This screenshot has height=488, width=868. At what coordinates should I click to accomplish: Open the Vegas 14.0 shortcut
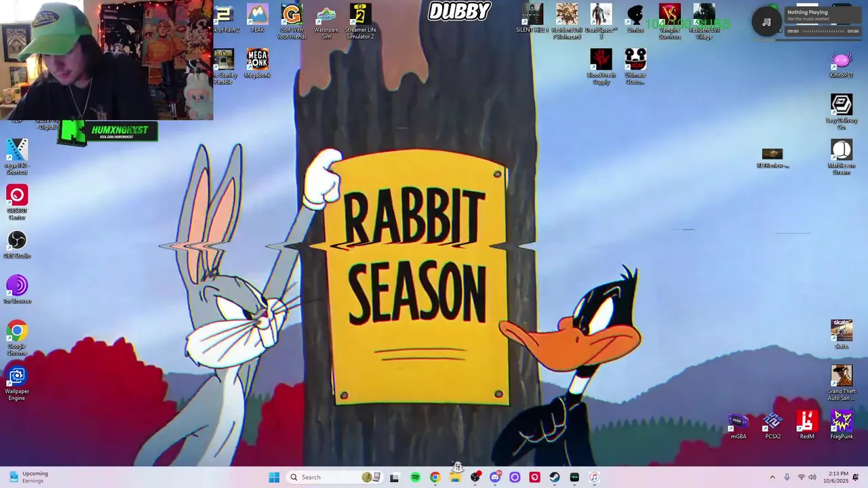(17, 157)
